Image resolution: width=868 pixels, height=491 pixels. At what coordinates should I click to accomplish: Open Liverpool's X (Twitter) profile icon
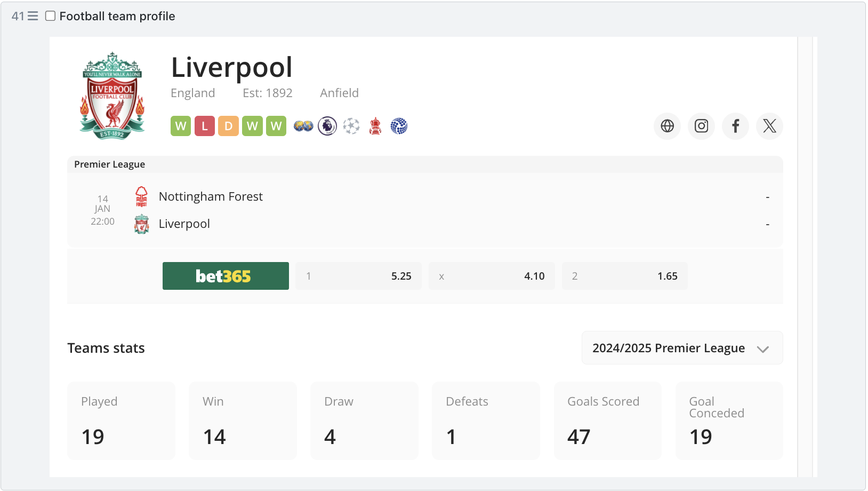(x=769, y=126)
